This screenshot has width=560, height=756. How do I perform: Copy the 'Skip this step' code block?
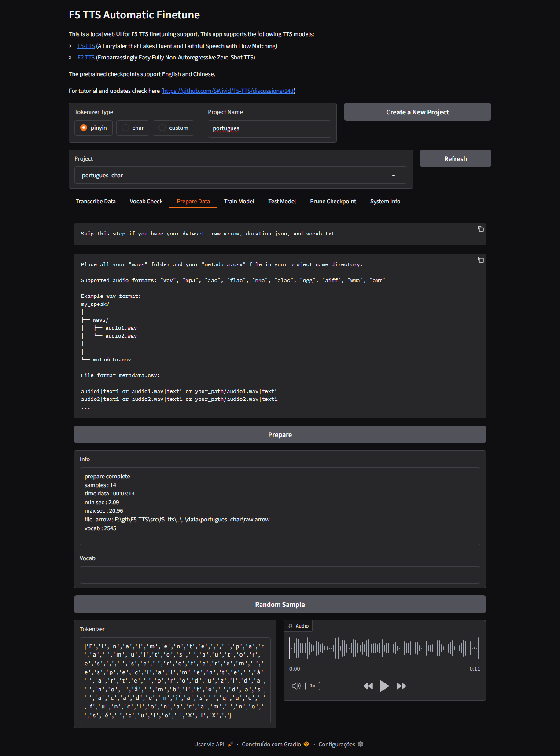(481, 229)
